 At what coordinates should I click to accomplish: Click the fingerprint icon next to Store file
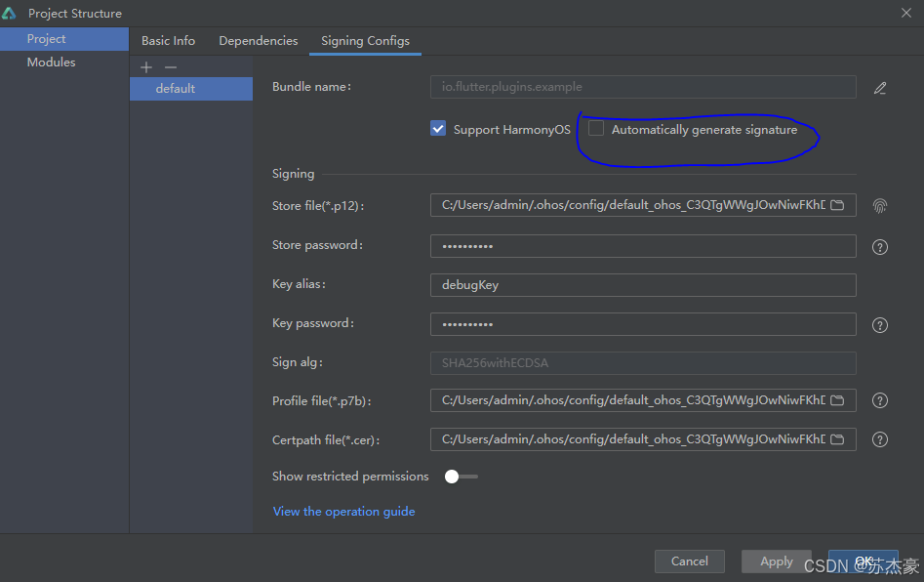(x=880, y=205)
